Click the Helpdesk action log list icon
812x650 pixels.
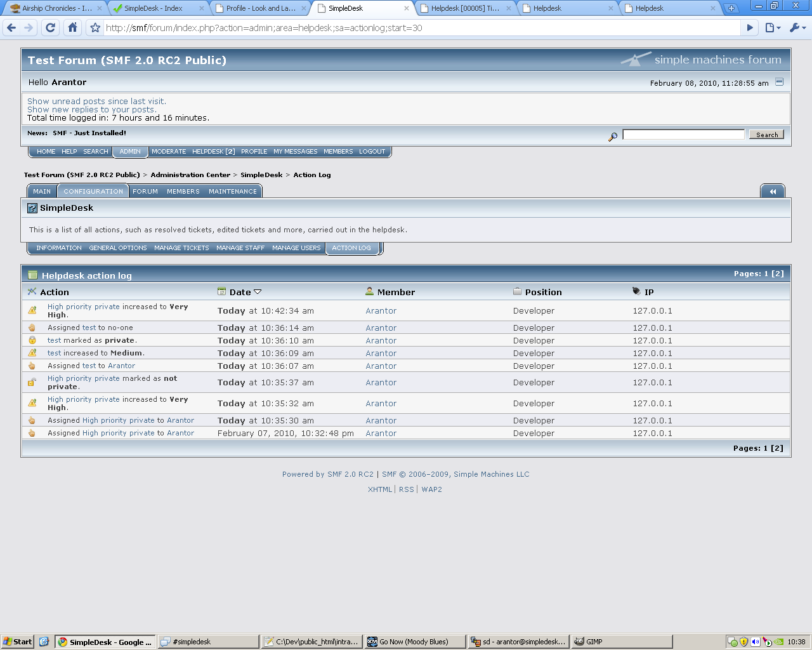(33, 275)
